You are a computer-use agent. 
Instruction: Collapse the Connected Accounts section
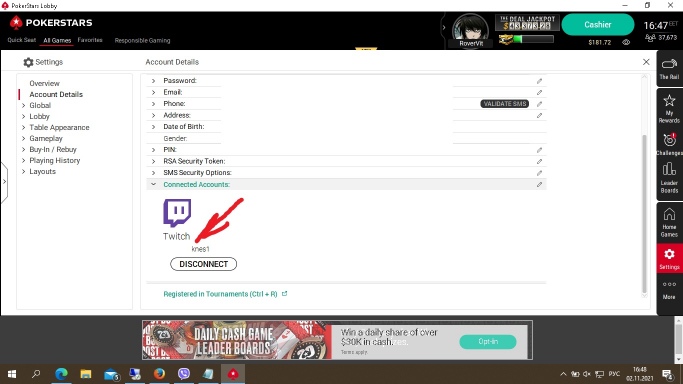click(153, 184)
